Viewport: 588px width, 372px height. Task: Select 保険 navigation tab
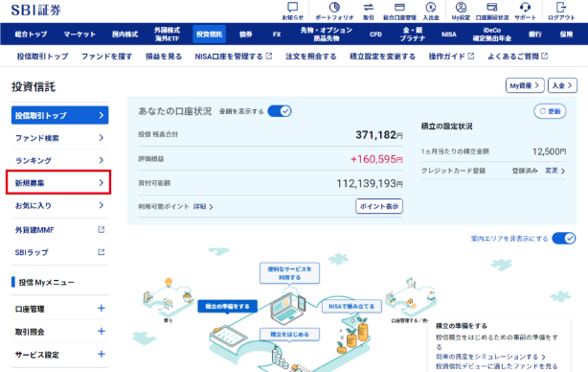(566, 35)
